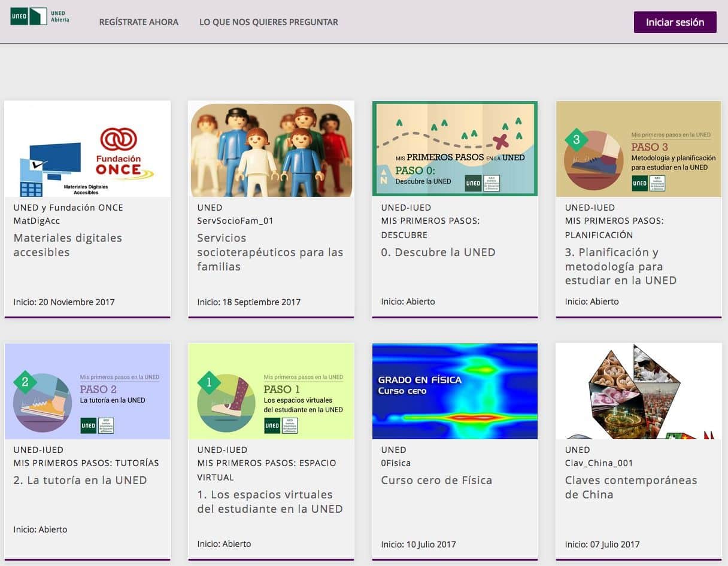Viewport: 728px width, 566px height.
Task: Click Inicio: Abierto on the tutoría card
Action: (x=40, y=530)
